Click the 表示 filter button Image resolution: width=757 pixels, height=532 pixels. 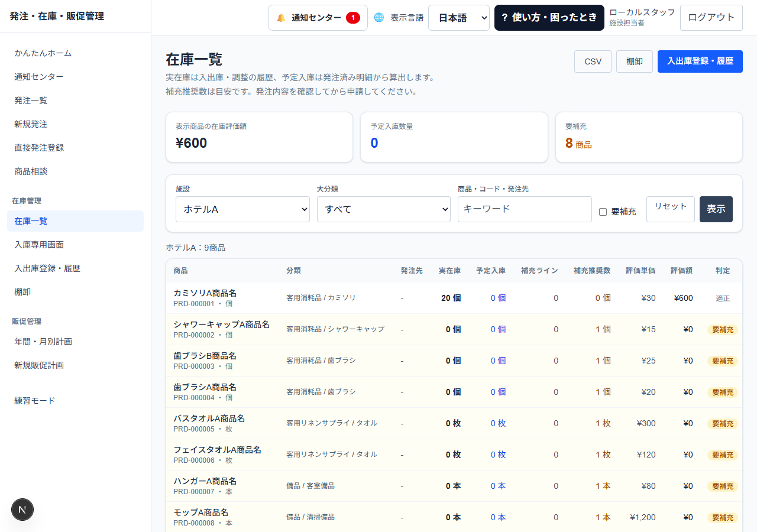coord(716,209)
